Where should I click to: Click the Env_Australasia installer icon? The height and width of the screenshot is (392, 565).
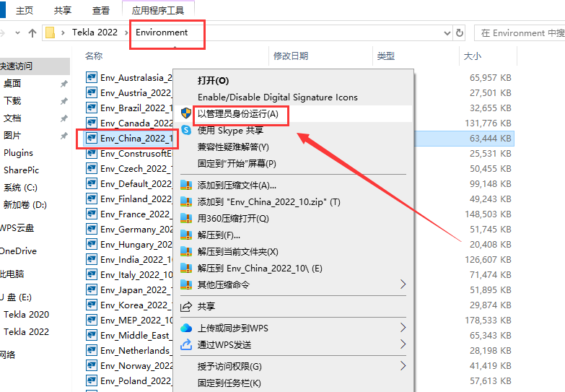tap(92, 77)
